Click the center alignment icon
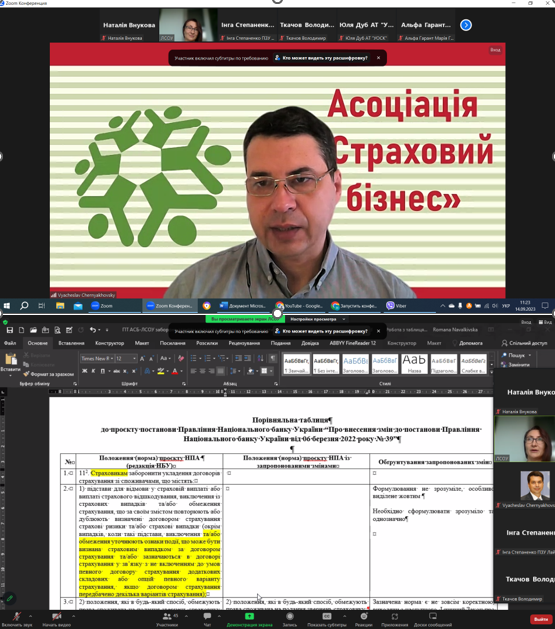The width and height of the screenshot is (555, 629). [x=203, y=371]
